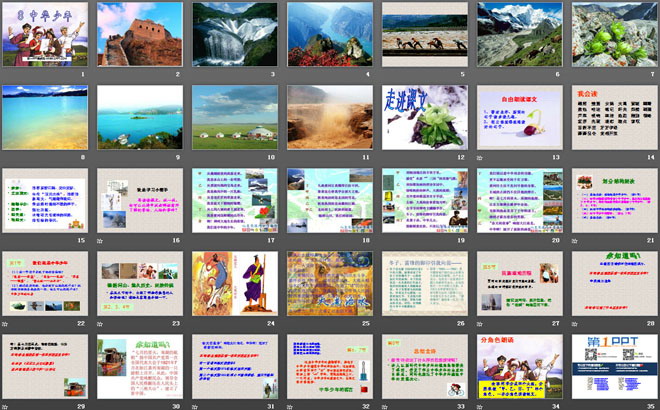660x410 pixels.
Task: Click animation star icon under slide 30
Action: 101,405
